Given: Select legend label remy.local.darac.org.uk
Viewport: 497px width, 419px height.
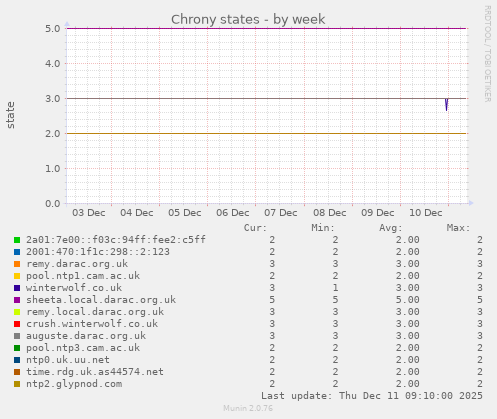Looking at the screenshot, I should coord(95,312).
